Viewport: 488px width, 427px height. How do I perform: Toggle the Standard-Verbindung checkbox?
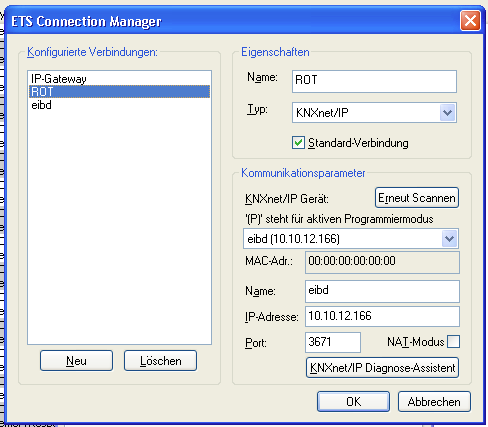pos(298,143)
